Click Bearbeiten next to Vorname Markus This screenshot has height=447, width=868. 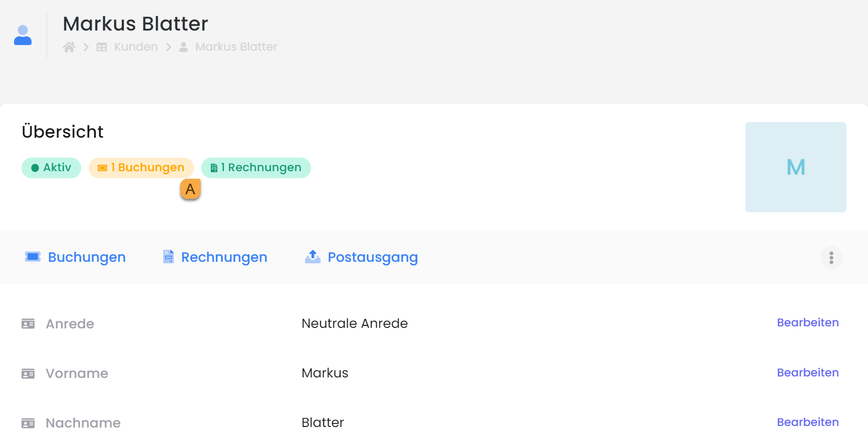(807, 373)
